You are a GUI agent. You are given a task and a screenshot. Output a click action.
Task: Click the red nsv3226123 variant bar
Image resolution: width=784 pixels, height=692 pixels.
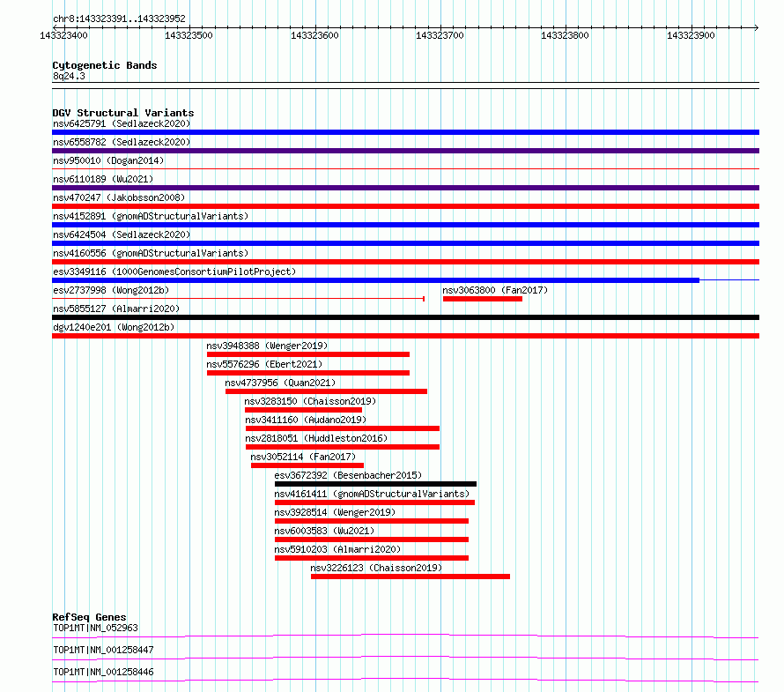(x=410, y=577)
